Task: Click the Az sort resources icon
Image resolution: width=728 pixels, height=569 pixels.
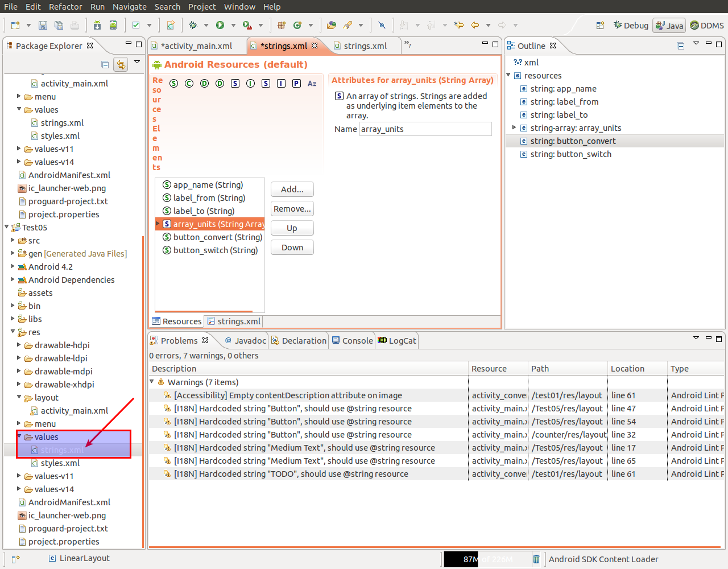Action: 312,84
